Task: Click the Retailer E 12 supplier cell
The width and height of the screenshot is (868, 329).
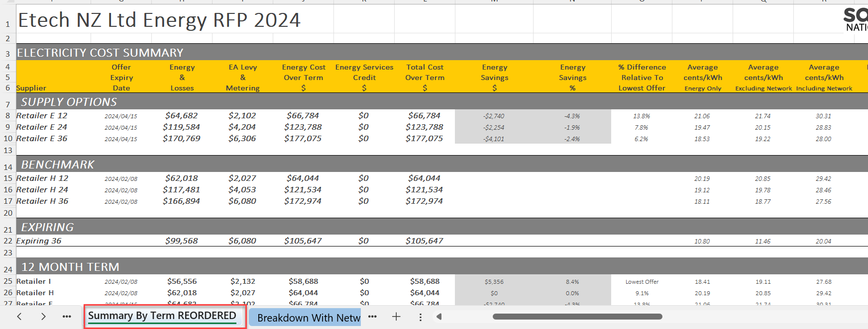Action: pyautogui.click(x=42, y=116)
